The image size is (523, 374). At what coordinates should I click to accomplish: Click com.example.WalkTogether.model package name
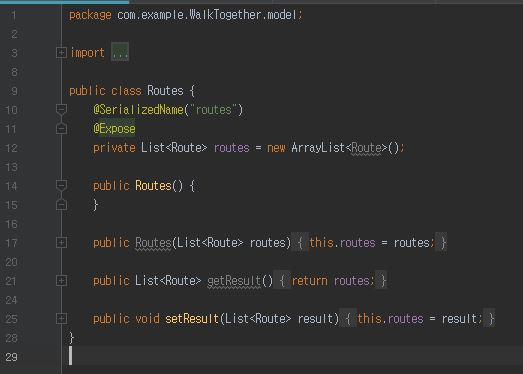pos(207,15)
